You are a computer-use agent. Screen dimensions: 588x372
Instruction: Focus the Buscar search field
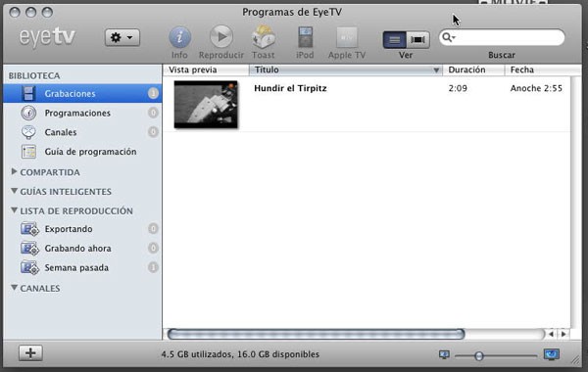(x=502, y=37)
